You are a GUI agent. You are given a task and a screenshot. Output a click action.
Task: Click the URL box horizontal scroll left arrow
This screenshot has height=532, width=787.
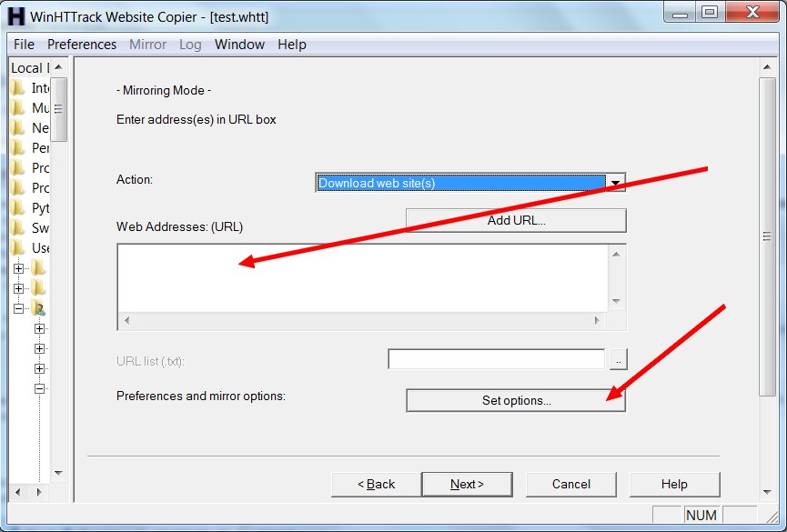coord(127,320)
